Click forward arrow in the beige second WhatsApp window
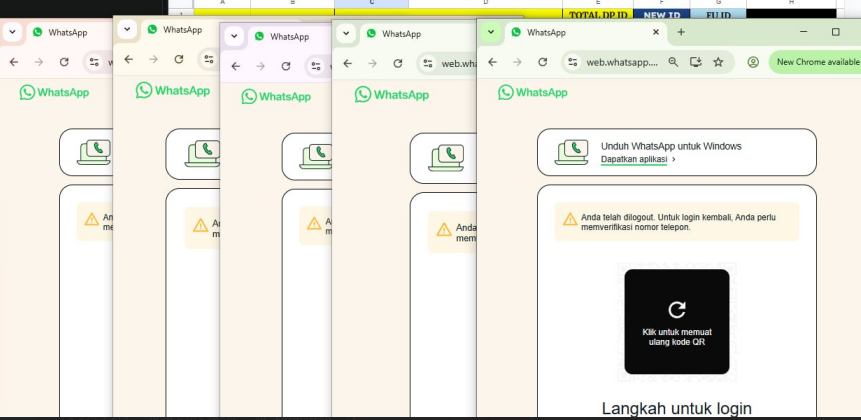The height and width of the screenshot is (420, 861). (x=153, y=59)
